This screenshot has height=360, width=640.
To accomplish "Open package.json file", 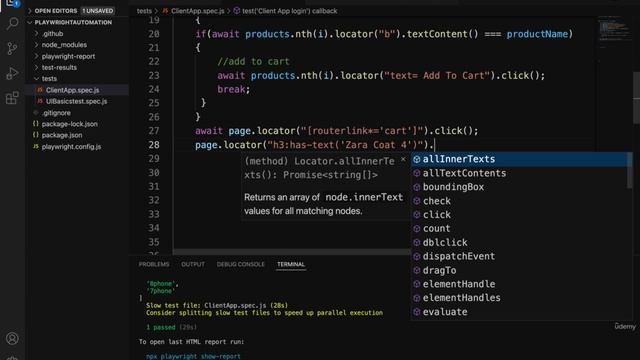I will click(62, 135).
